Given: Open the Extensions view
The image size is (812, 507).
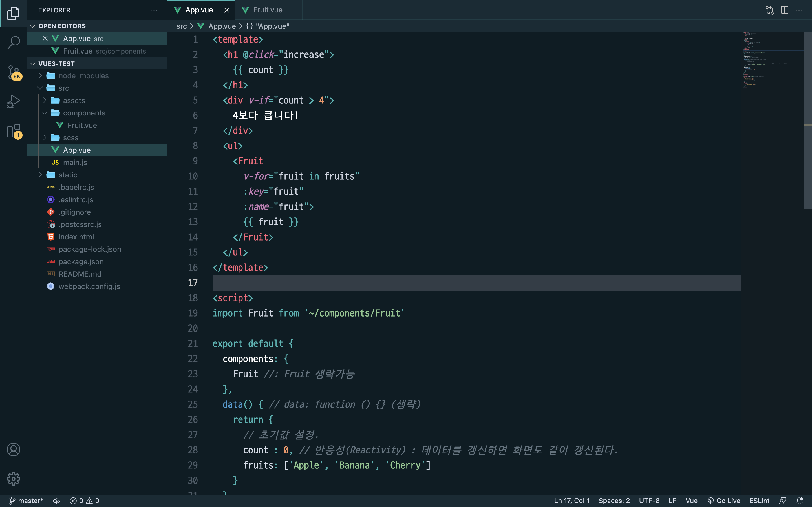Looking at the screenshot, I should point(14,131).
